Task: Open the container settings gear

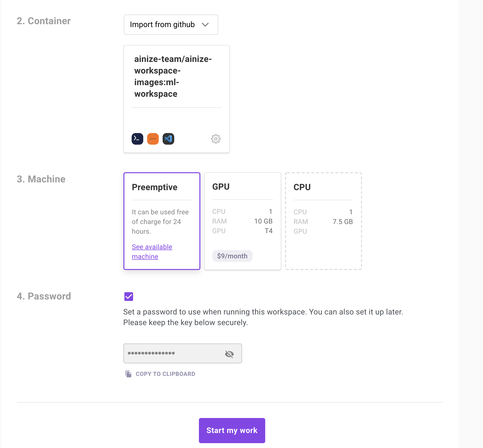Action: pos(216,139)
